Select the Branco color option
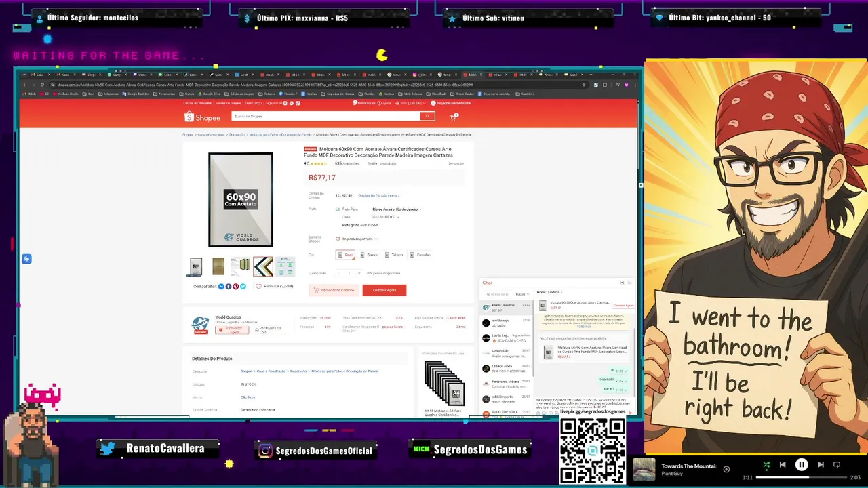 pyautogui.click(x=370, y=255)
